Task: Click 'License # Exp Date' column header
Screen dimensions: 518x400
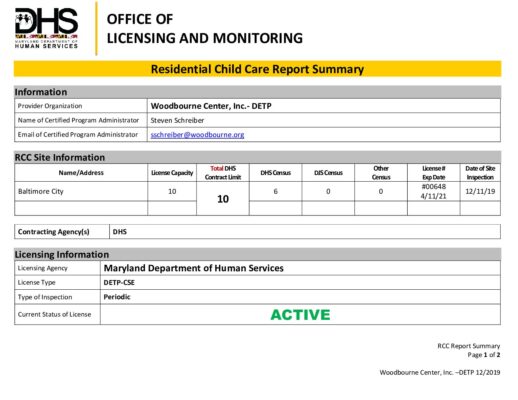Action: [x=434, y=173]
